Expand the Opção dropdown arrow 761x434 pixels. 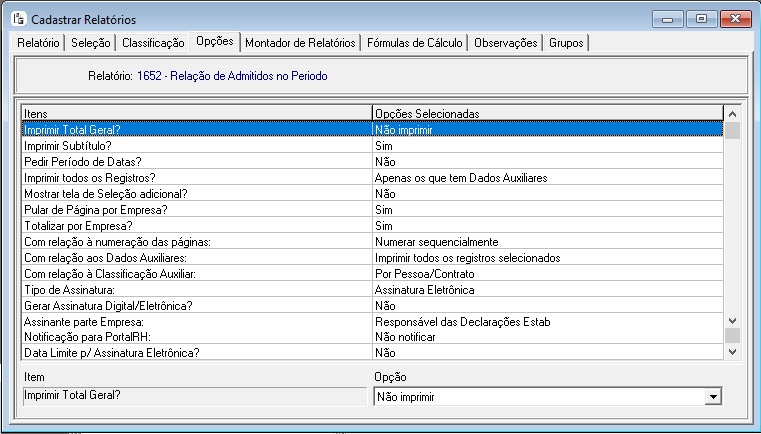coord(712,397)
